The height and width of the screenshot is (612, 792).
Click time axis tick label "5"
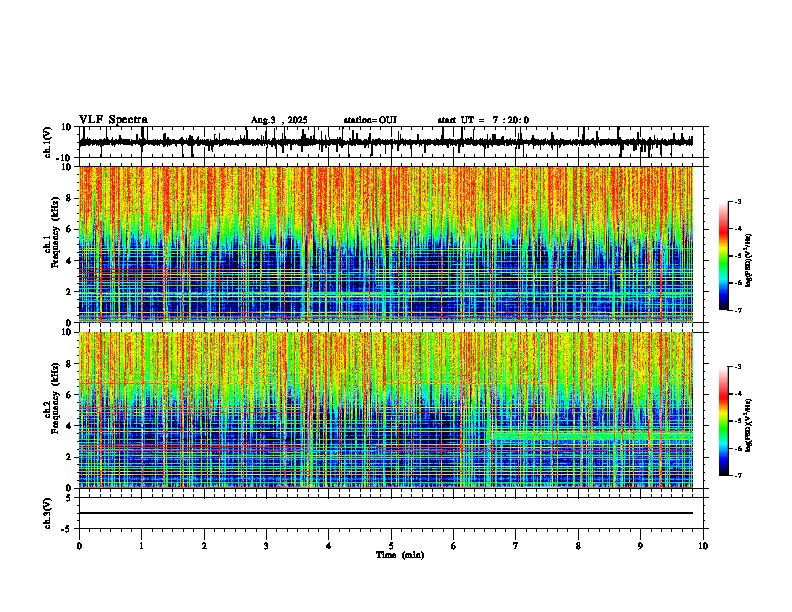(x=391, y=546)
